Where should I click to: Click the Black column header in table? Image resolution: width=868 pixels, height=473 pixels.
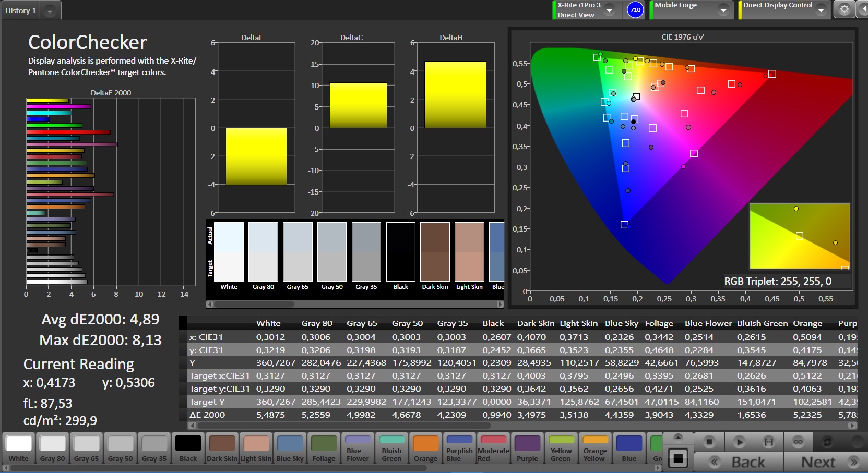pyautogui.click(x=493, y=323)
